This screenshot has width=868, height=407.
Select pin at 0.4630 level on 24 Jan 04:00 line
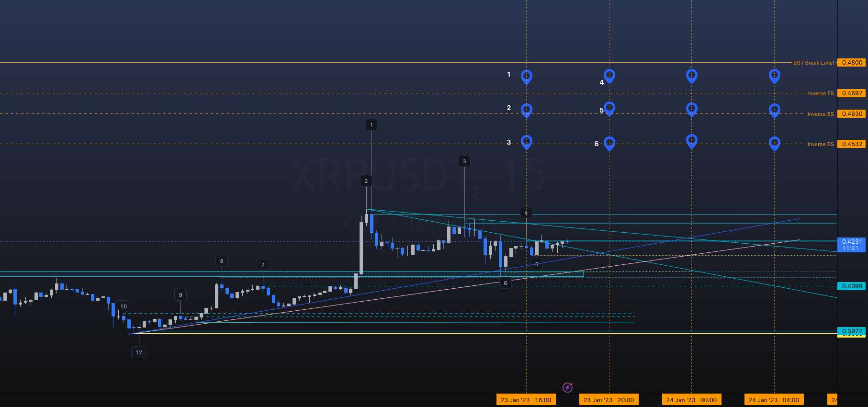coord(774,111)
